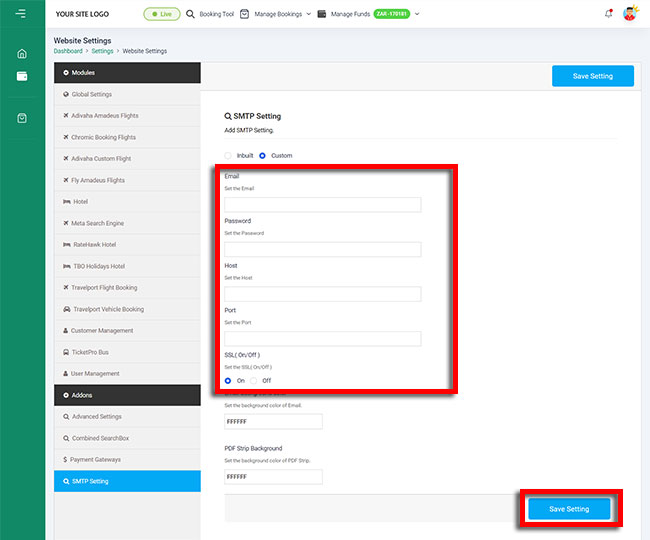650x540 pixels.
Task: Click the Booking Tool search icon
Action: 190,14
